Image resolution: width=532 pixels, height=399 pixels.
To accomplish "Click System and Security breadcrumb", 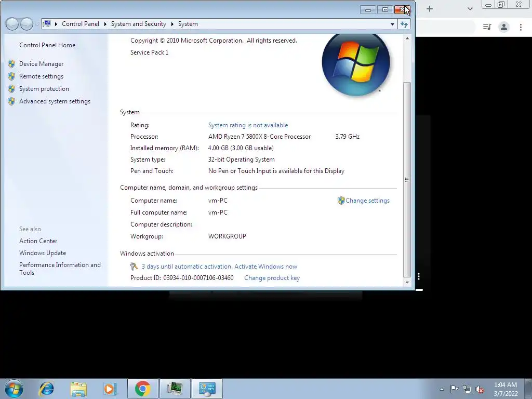I will [138, 24].
